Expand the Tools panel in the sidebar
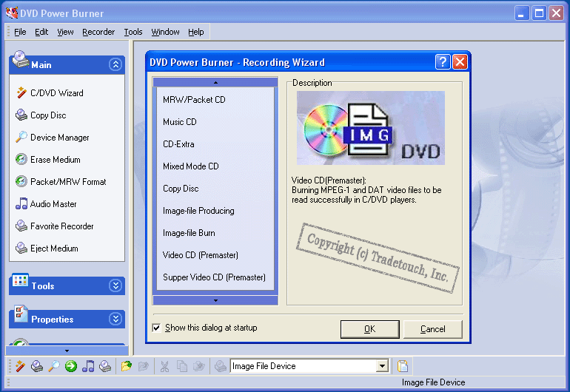The width and height of the screenshot is (570, 392). click(x=115, y=285)
